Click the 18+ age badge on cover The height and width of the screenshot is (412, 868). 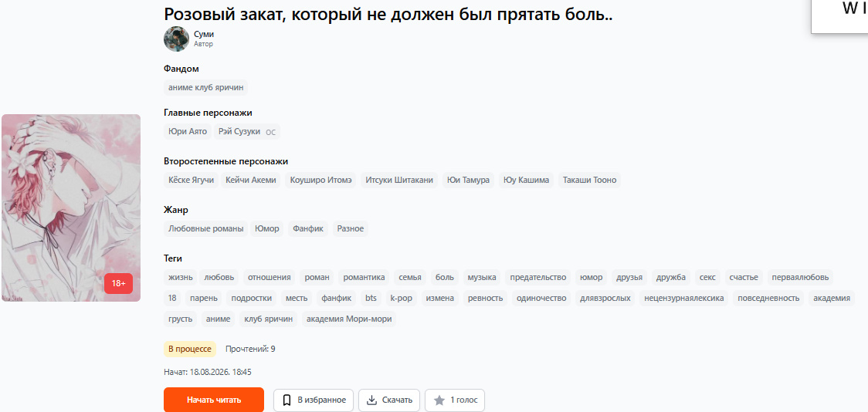(118, 284)
